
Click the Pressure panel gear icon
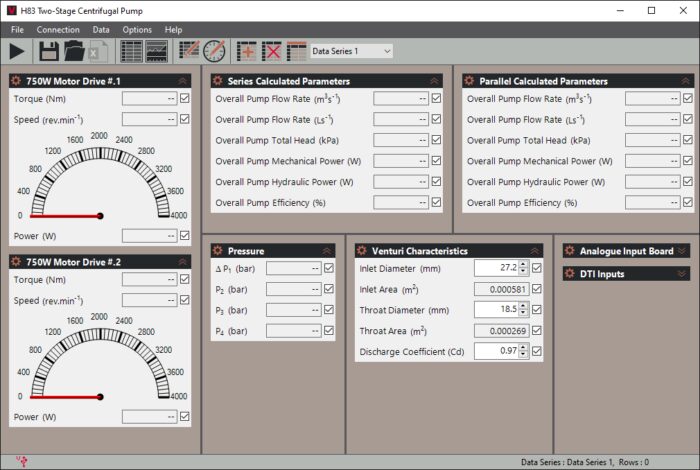[x=217, y=250]
